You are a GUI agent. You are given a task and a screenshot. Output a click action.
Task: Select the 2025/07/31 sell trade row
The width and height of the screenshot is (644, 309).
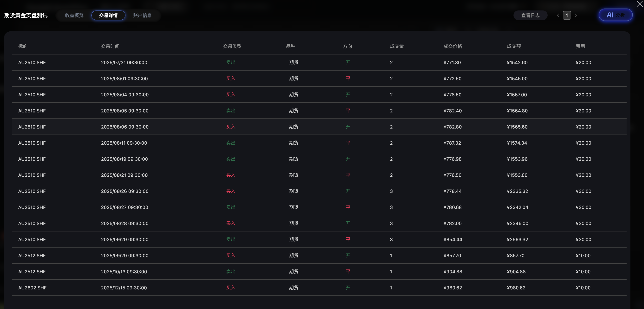tap(319, 62)
